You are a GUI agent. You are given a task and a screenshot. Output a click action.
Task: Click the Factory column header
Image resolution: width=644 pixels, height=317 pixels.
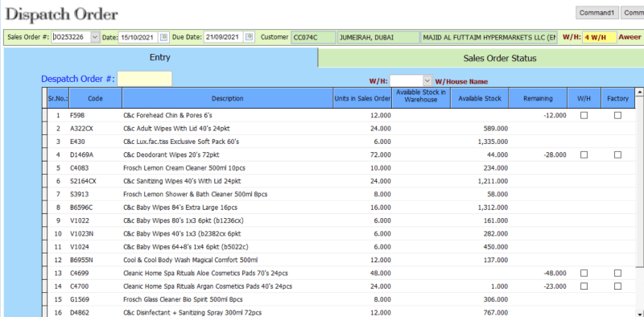[x=617, y=98]
